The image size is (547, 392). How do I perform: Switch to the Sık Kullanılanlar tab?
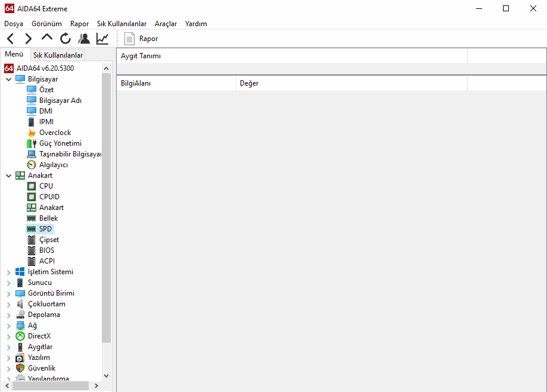[x=58, y=54]
